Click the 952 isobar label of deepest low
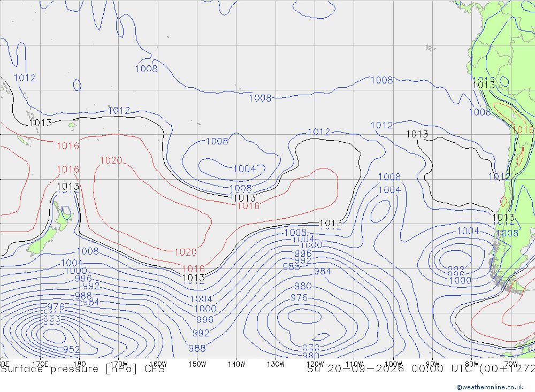 tap(71, 350)
